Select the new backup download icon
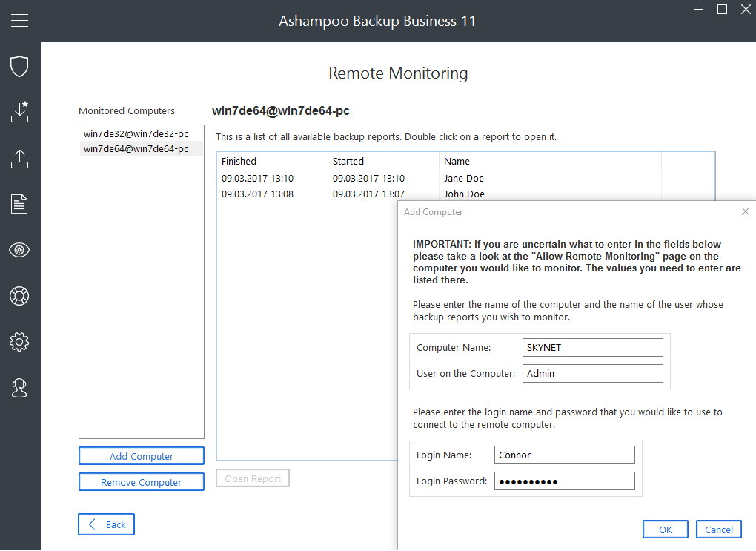Screen dimensions: 756x551 tap(19, 112)
